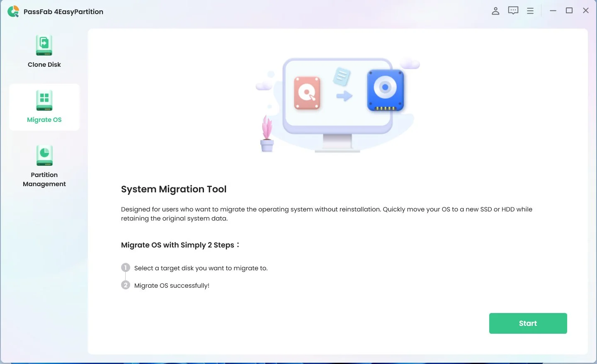The image size is (597, 364).
Task: Minimize the application window
Action: tap(553, 10)
